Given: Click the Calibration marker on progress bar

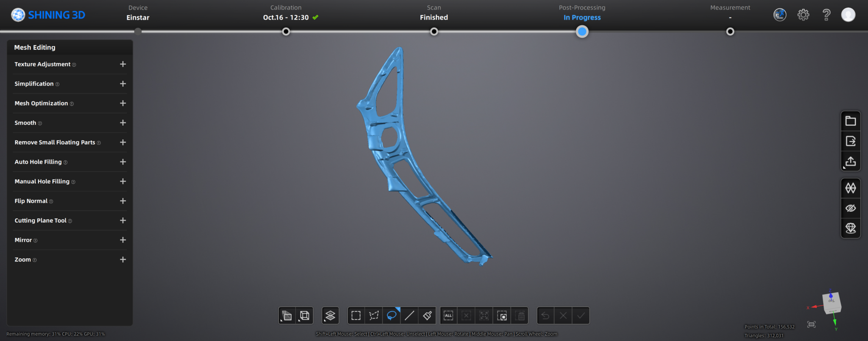Looking at the screenshot, I should pos(286,31).
